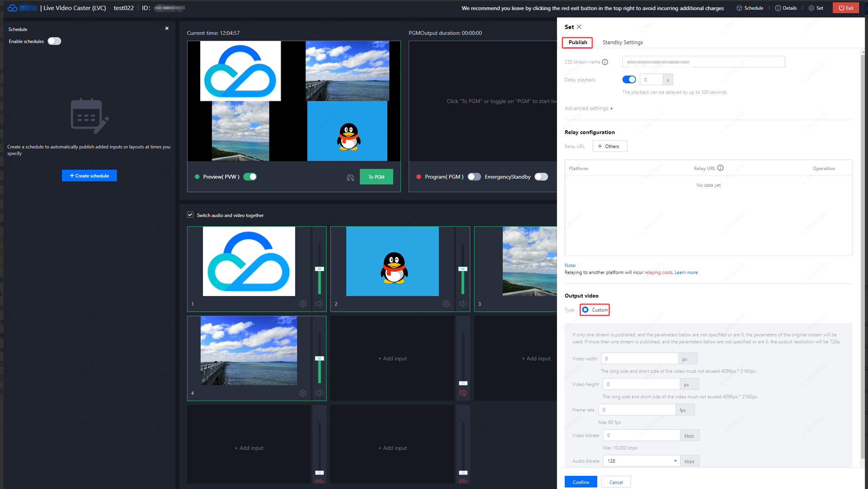This screenshot has height=489, width=868.
Task: Open Audio bitrate dropdown
Action: coord(641,461)
